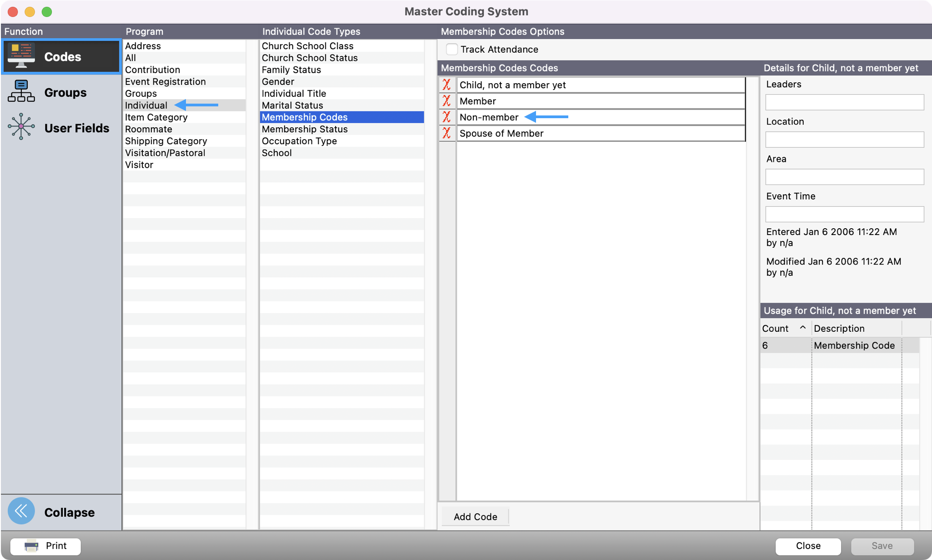Click the Print icon
Screen dimensions: 932x560
[x=31, y=546]
